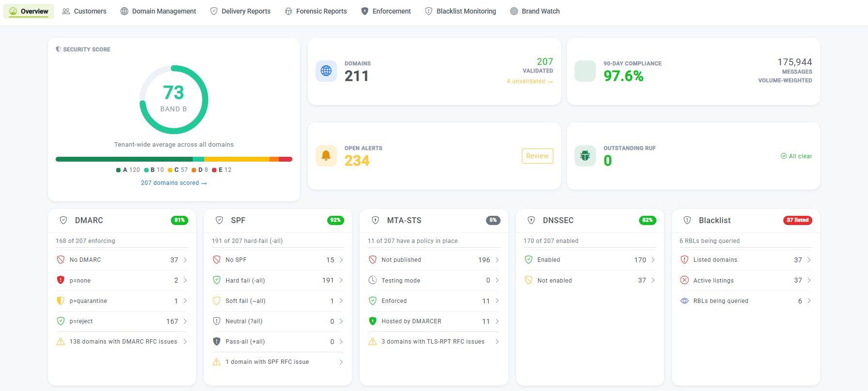This screenshot has height=391, width=868.
Task: Click the Hard fail green shield icon
Action: coord(217,280)
